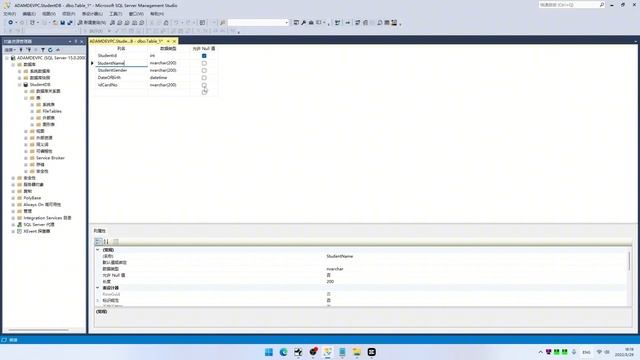Open the Help menu
Screen dimensions: 640x360
tap(157, 14)
